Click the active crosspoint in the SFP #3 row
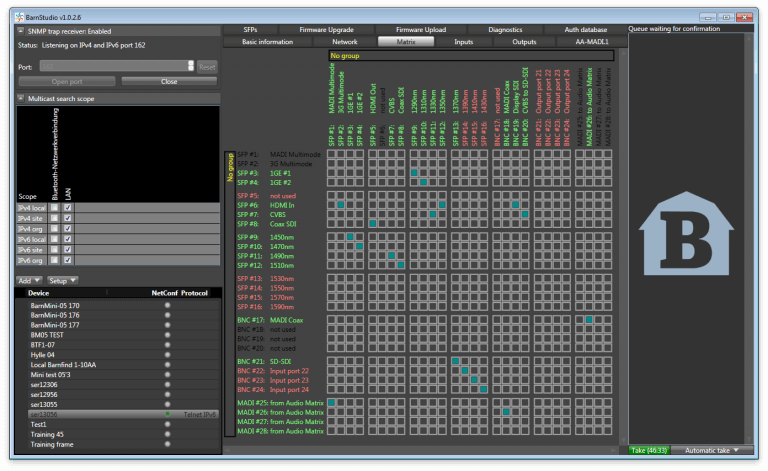Image resolution: width=768 pixels, height=471 pixels. click(x=413, y=173)
